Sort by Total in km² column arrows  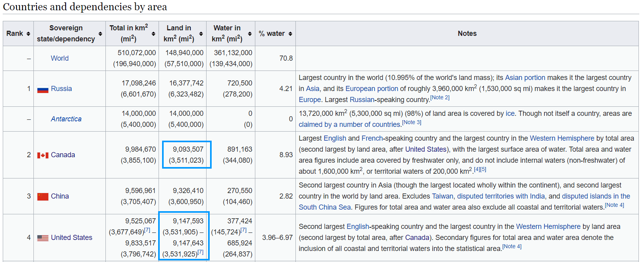[x=153, y=34]
